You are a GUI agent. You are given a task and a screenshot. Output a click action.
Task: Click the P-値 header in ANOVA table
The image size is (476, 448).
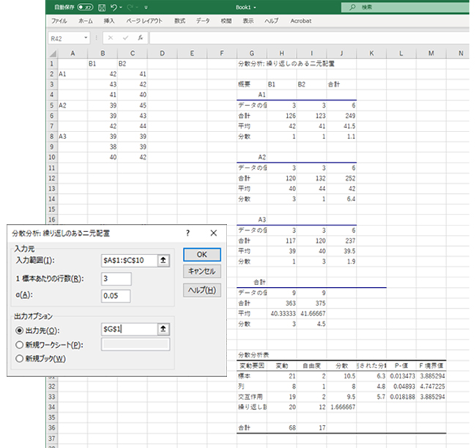(x=401, y=365)
